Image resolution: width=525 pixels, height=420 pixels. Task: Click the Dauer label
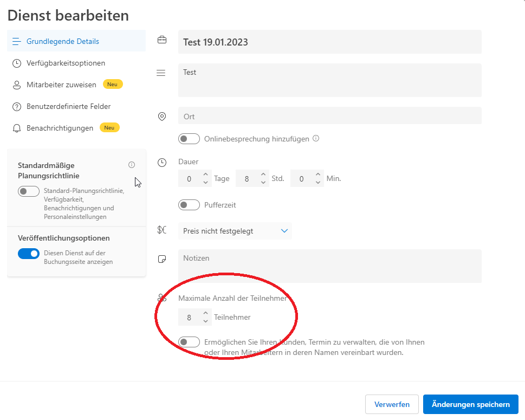(188, 162)
